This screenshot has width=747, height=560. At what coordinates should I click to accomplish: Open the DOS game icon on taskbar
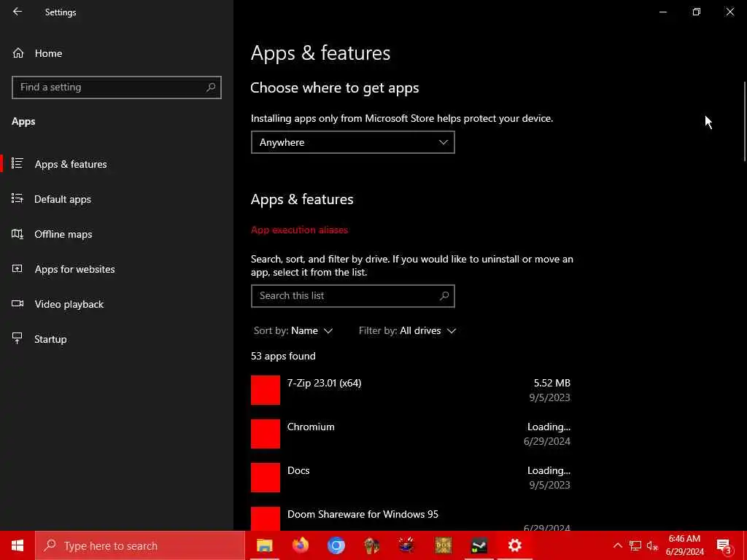[x=443, y=545]
